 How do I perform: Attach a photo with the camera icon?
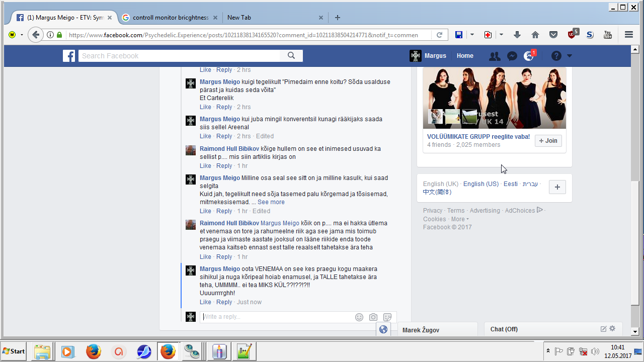tap(373, 317)
